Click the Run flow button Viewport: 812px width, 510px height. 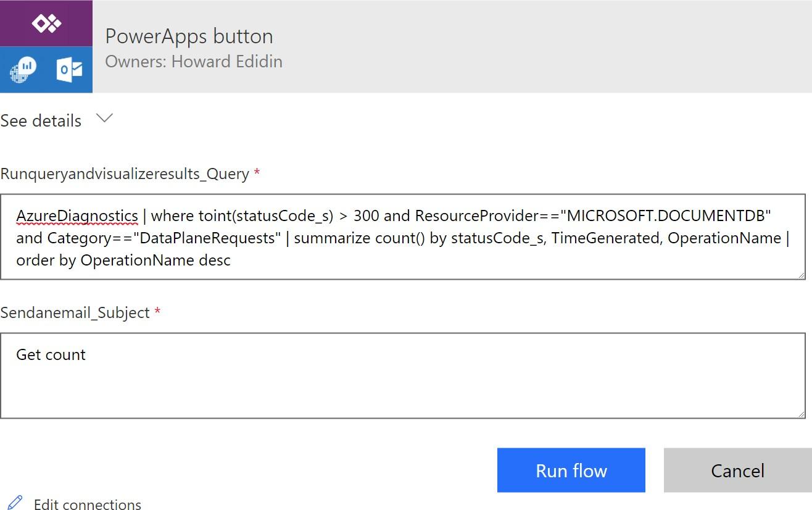pyautogui.click(x=571, y=470)
